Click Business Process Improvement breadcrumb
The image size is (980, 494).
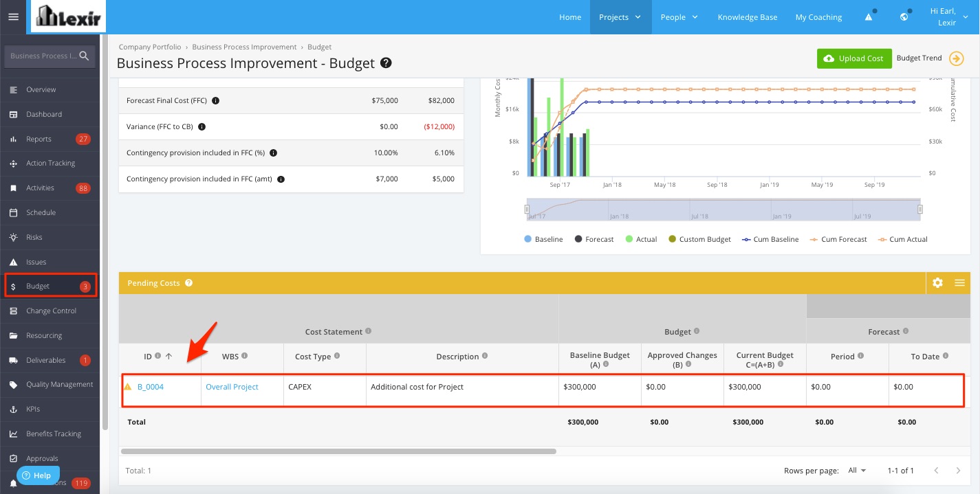pos(244,47)
